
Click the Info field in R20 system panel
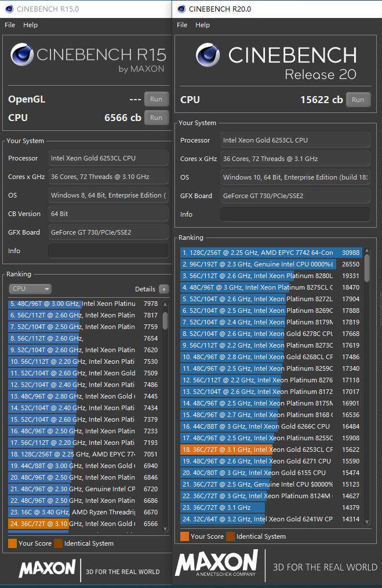[295, 214]
